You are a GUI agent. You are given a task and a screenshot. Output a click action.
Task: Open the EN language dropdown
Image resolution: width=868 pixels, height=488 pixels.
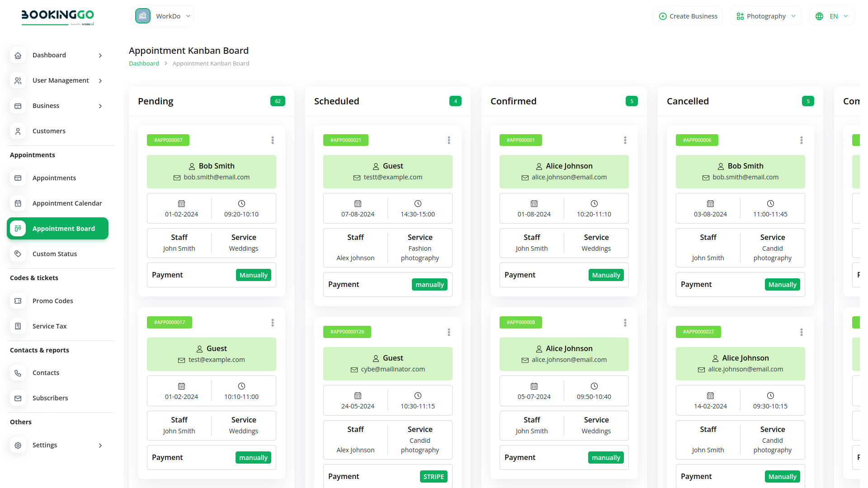click(x=832, y=16)
